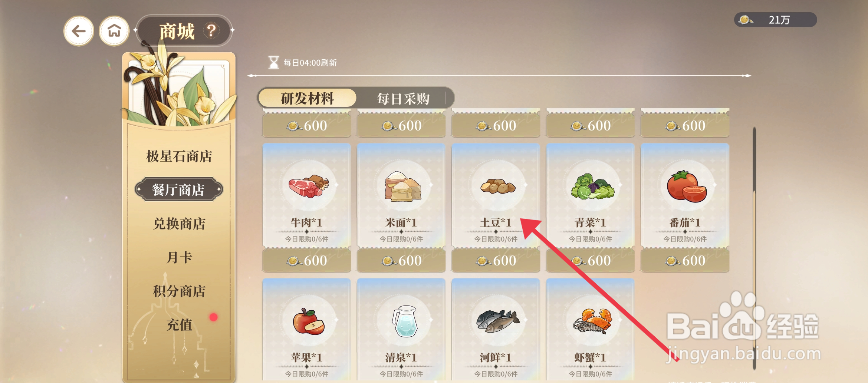This screenshot has width=868, height=383.
Task: Open the 积分商店 sidebar entry
Action: pyautogui.click(x=179, y=291)
